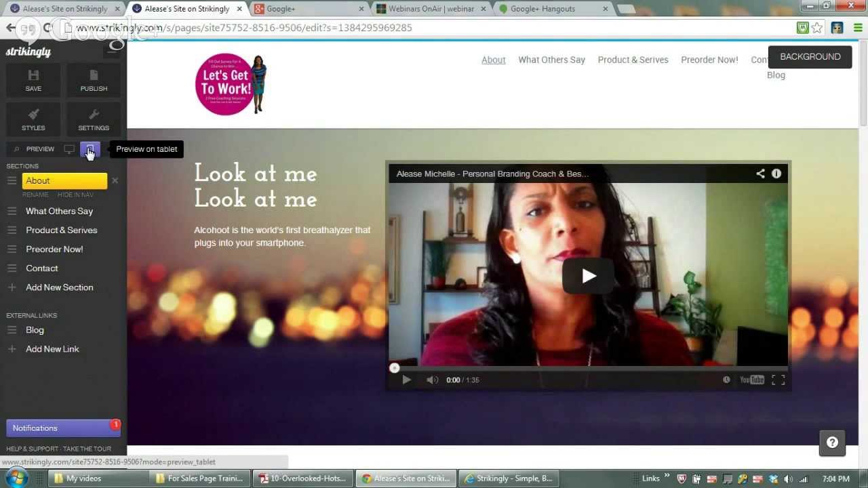Click the BACKGROUND button
868x488 pixels.
(810, 57)
